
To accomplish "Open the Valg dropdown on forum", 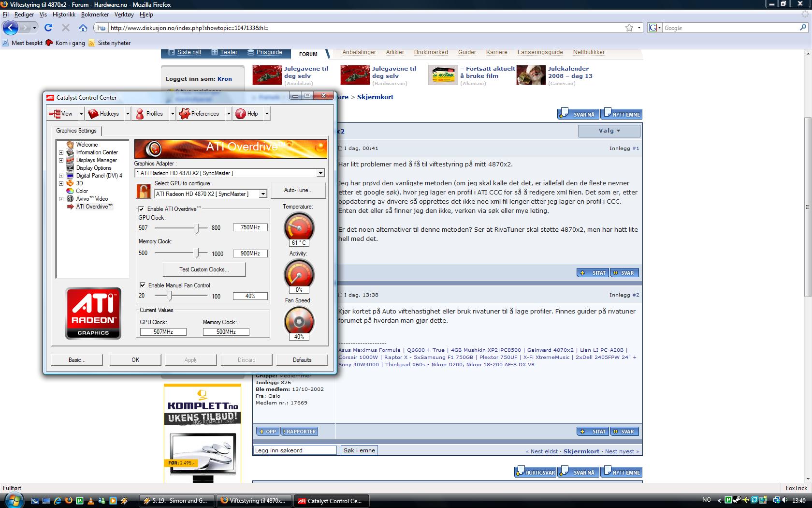I will 609,131.
